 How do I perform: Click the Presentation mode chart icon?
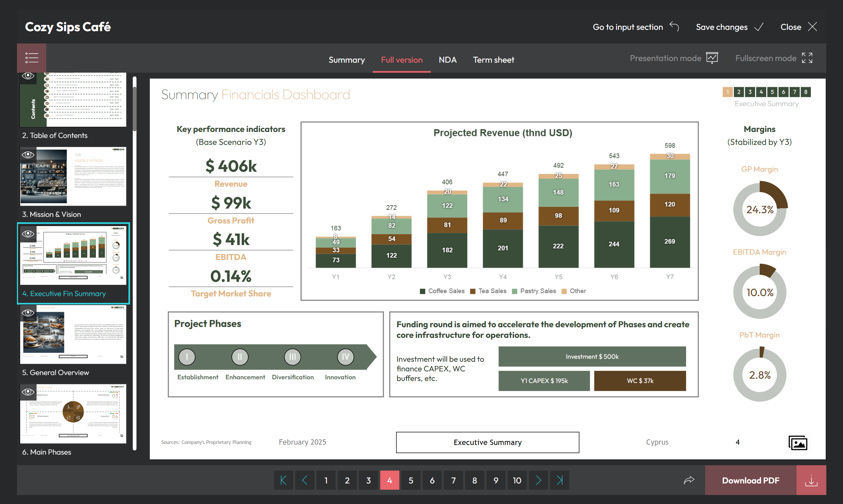point(712,58)
